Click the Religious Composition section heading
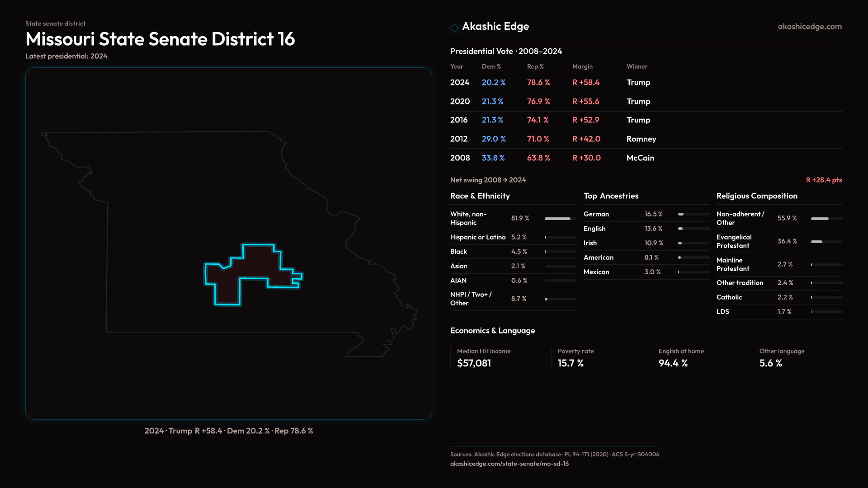The image size is (868, 488). click(757, 196)
